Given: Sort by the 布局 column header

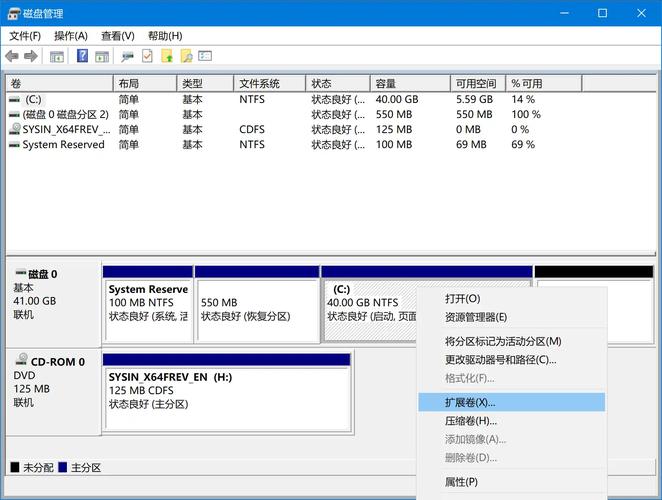Looking at the screenshot, I should pyautogui.click(x=145, y=84).
